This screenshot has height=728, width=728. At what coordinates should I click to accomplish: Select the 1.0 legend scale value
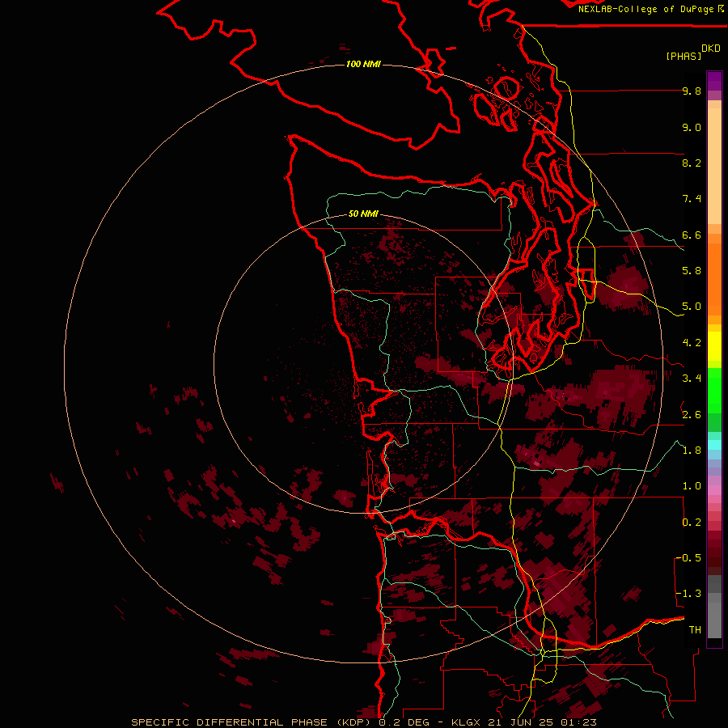coord(692,486)
